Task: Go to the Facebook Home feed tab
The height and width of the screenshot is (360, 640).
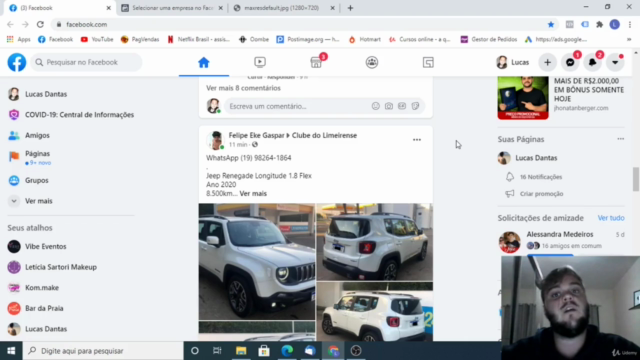Action: tap(204, 62)
